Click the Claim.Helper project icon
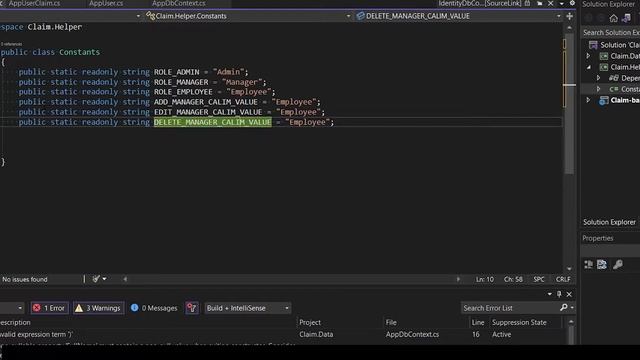The height and width of the screenshot is (360, 640). tap(604, 67)
